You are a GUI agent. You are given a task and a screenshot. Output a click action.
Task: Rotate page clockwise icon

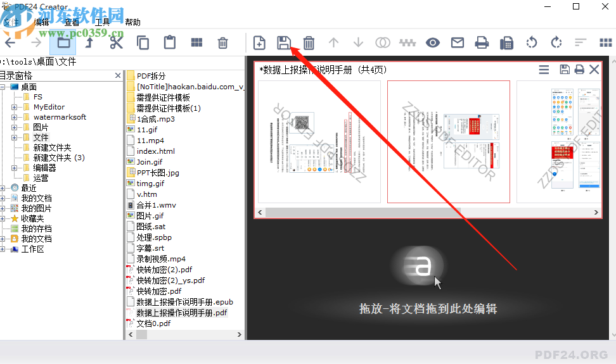[556, 42]
